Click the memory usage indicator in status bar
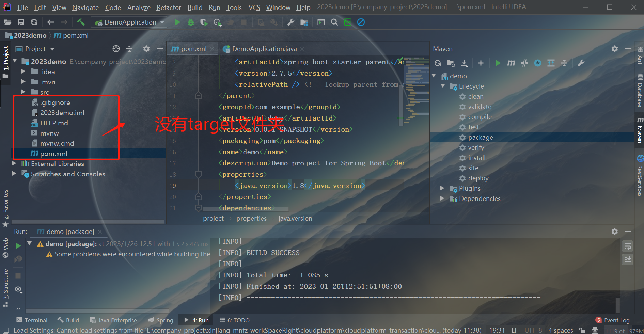This screenshot has height=334, width=644. pyautogui.click(x=624, y=331)
